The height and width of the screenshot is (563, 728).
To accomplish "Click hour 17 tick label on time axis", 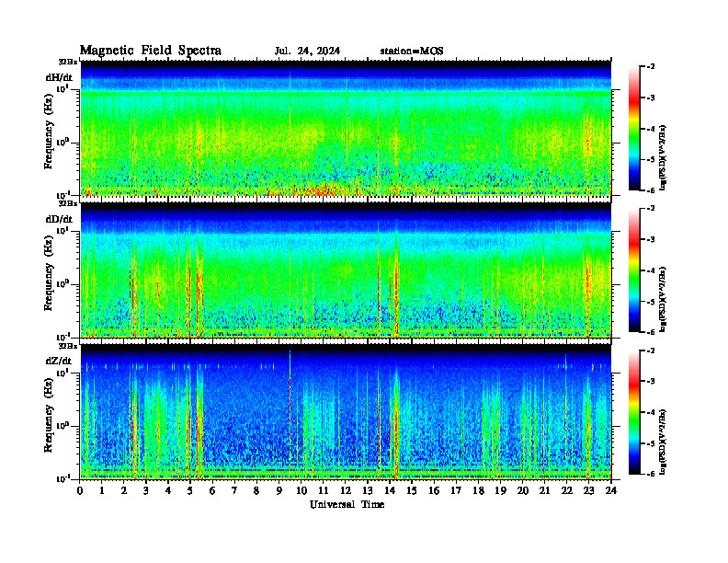I will coord(456,491).
